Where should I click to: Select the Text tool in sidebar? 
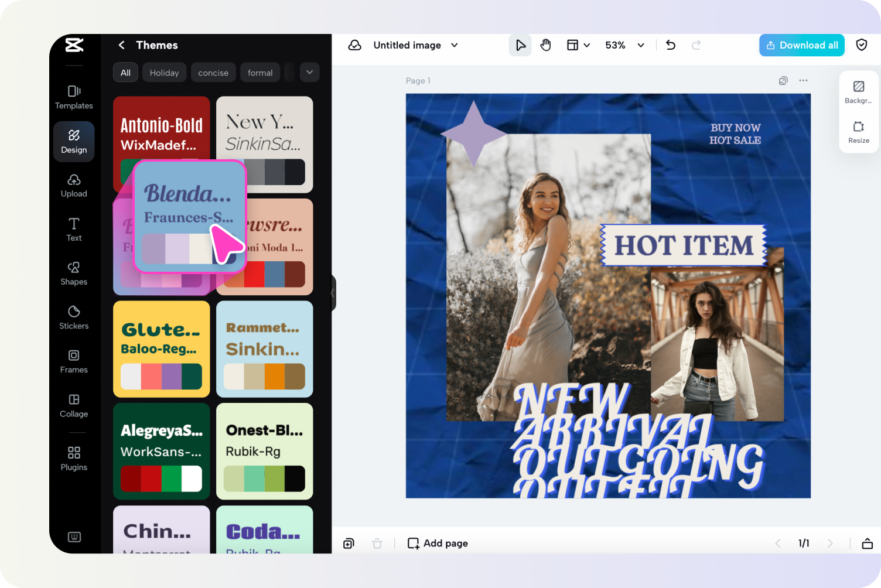coord(73,229)
